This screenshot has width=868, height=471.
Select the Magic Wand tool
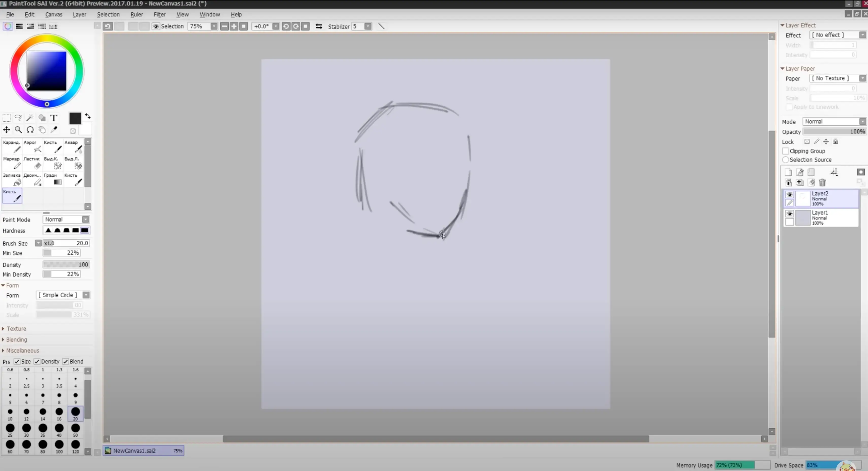pos(30,117)
